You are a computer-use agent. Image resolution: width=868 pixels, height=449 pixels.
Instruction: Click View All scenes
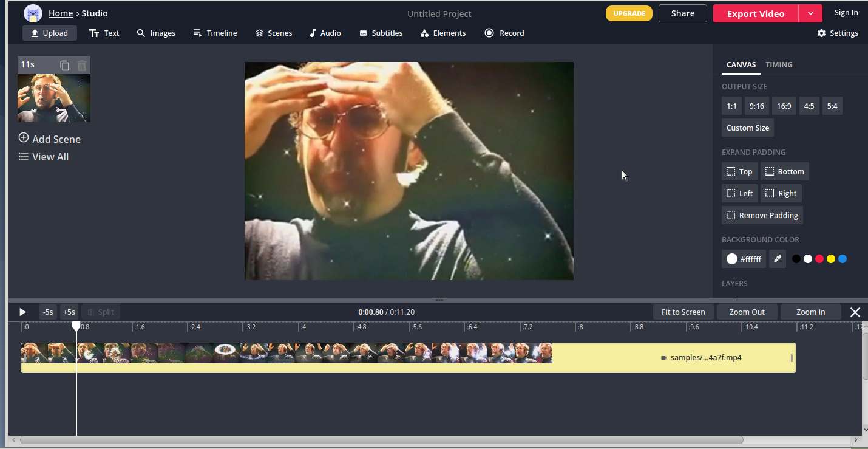coord(44,157)
